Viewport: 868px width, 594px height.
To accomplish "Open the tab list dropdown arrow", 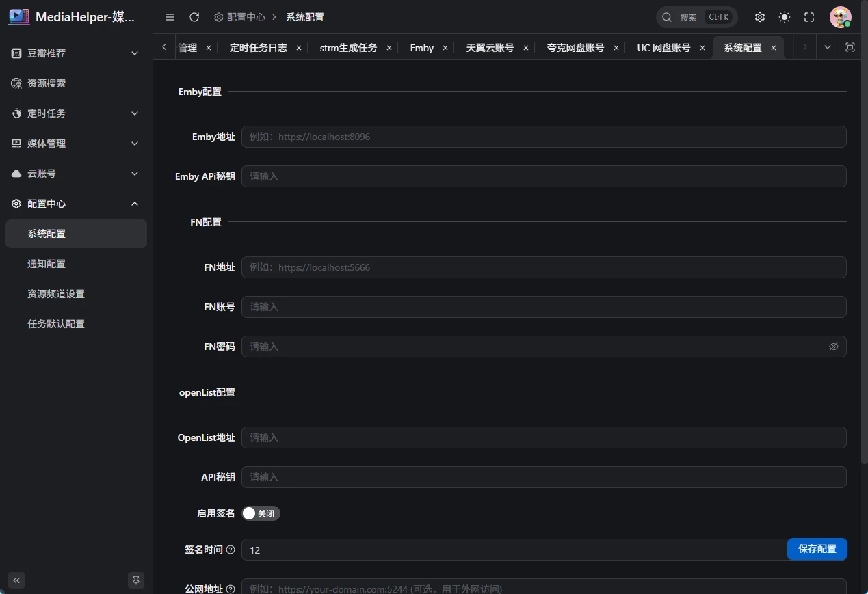I will pos(828,47).
